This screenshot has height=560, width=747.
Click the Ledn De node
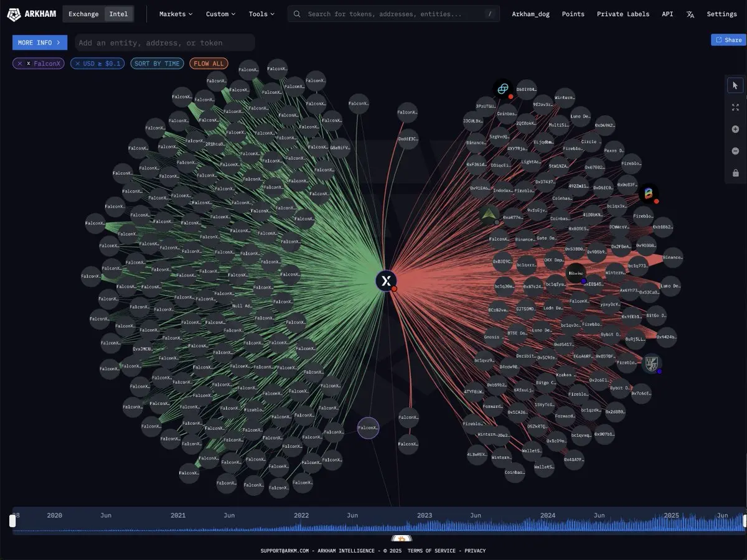pos(553,307)
